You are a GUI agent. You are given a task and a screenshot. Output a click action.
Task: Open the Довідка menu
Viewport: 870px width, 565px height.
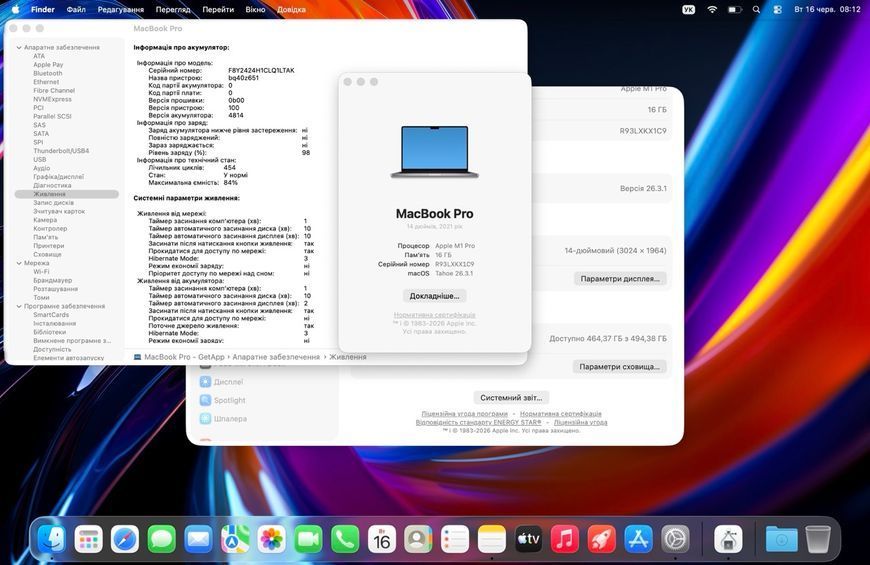click(x=291, y=9)
